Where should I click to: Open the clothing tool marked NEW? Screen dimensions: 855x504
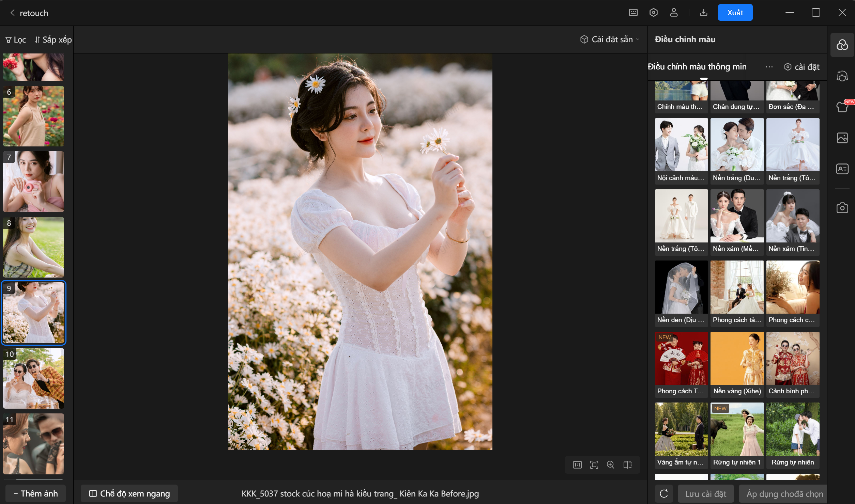842,107
